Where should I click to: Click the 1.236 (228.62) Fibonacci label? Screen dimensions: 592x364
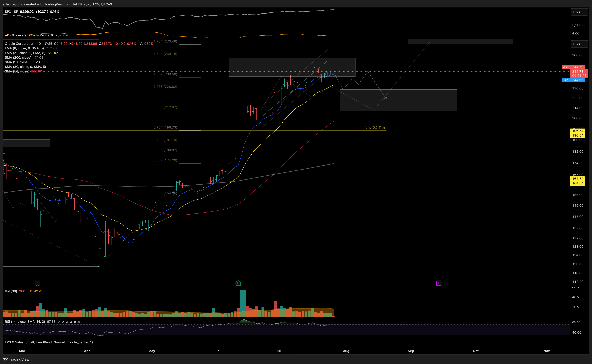point(165,86)
